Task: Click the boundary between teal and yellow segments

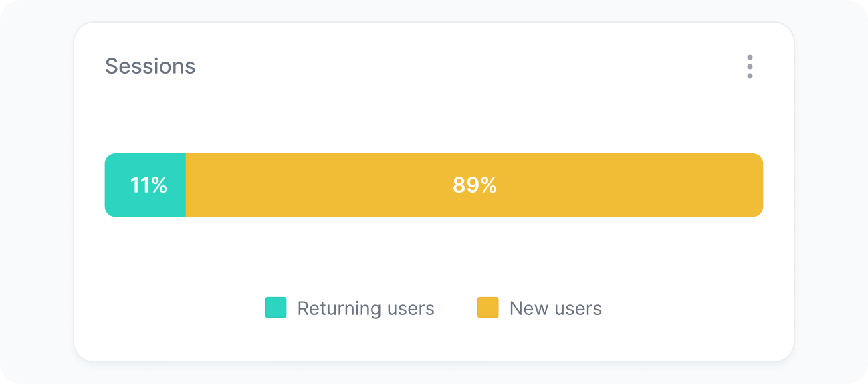Action: pos(186,185)
